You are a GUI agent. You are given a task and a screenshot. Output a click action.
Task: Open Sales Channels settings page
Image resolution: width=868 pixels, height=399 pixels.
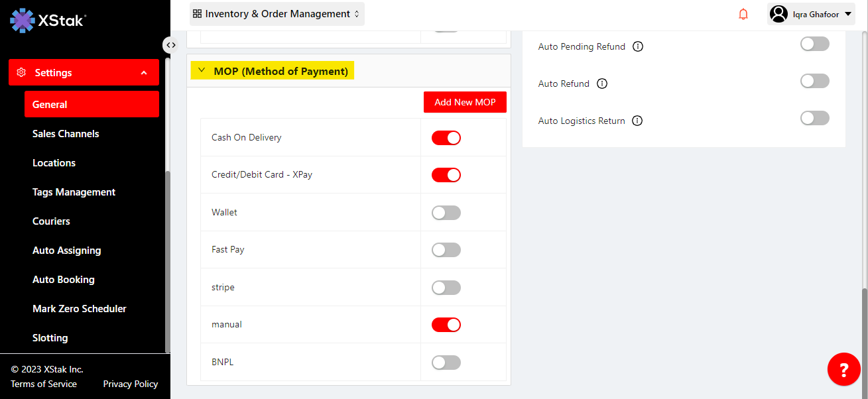(66, 134)
